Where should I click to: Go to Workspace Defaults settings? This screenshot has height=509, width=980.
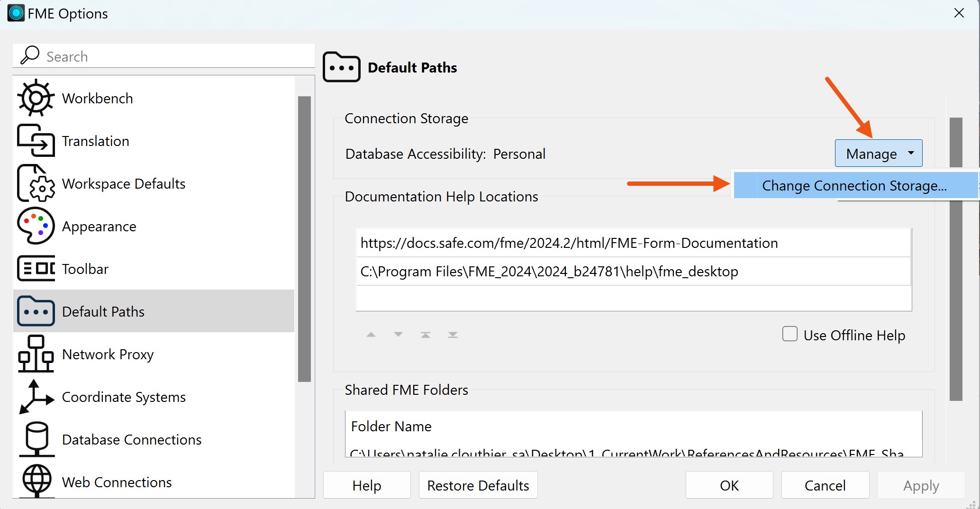point(154,183)
